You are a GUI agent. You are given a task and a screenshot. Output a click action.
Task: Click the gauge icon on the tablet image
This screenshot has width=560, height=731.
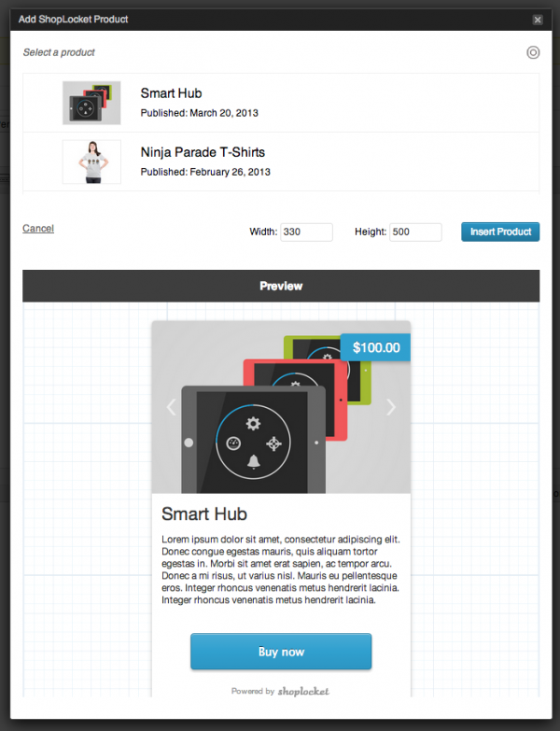[233, 443]
